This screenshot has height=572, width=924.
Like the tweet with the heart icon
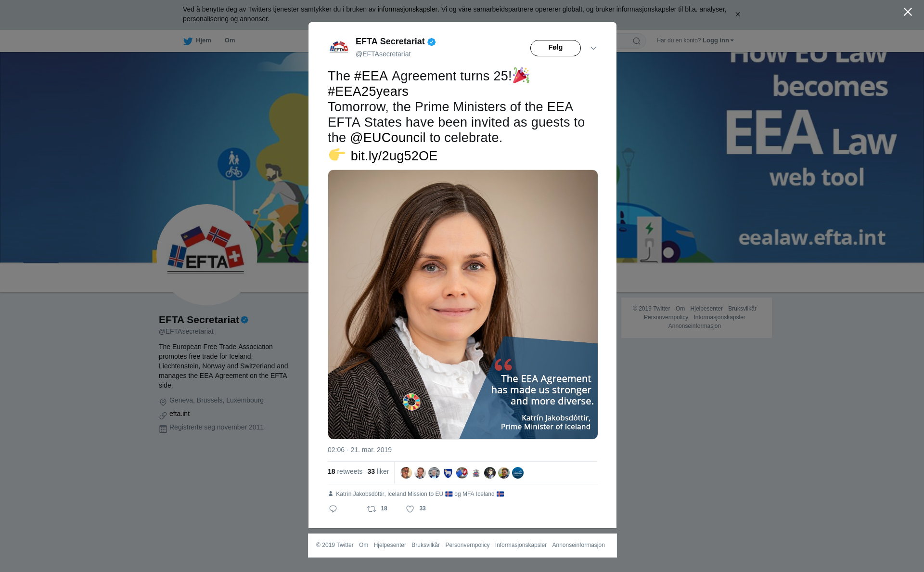click(410, 509)
